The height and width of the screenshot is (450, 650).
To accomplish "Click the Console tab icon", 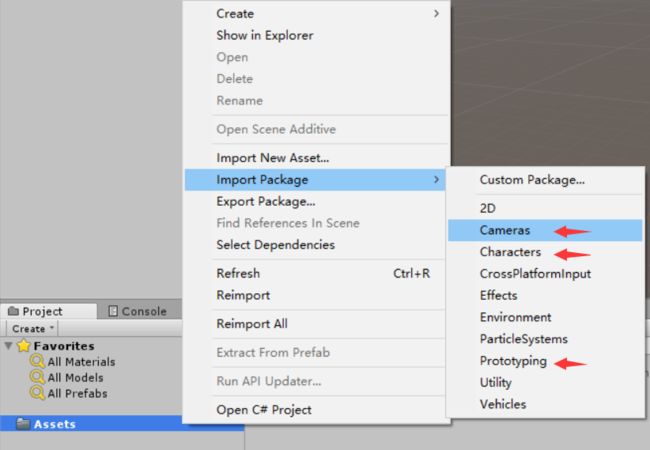I will 113,311.
